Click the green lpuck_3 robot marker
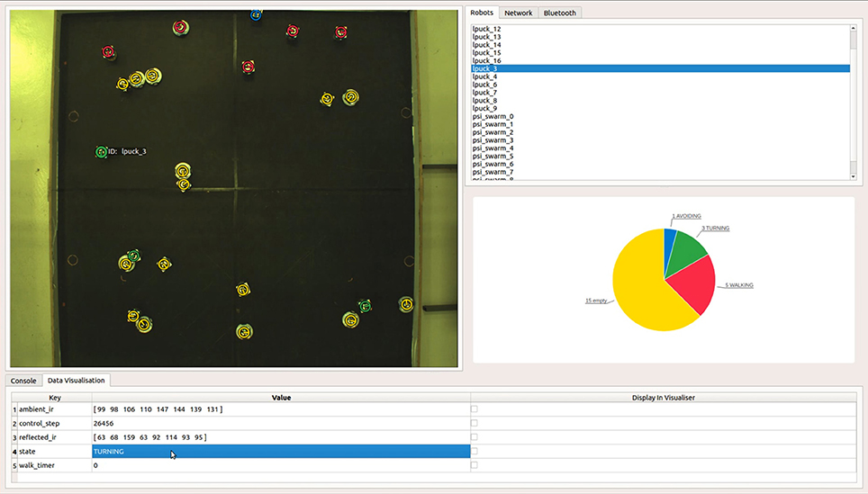This screenshot has width=868, height=494. tap(101, 151)
